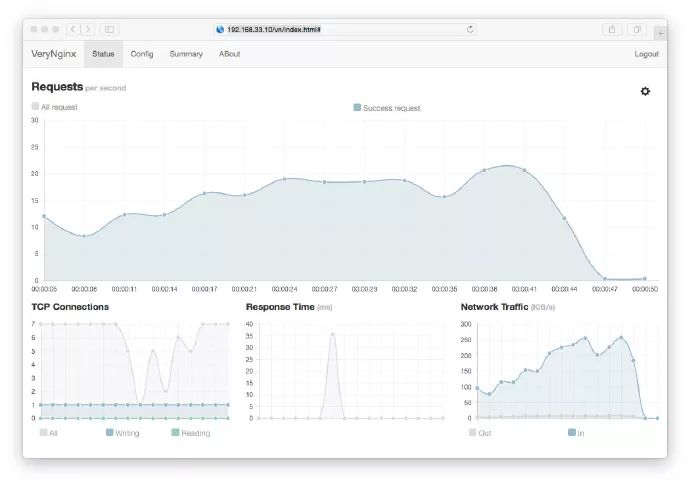Click the browser back arrow button
Image resolution: width=690 pixels, height=485 pixels.
tap(73, 30)
